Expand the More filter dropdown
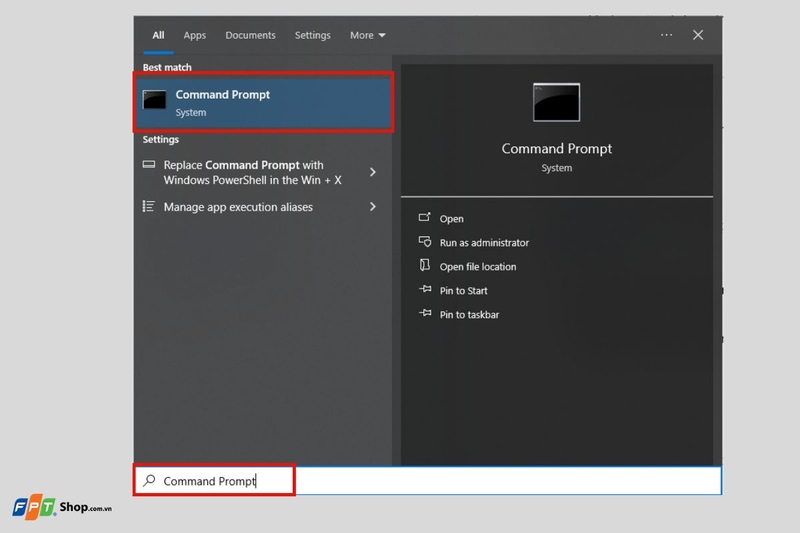The image size is (800, 533). (x=367, y=35)
